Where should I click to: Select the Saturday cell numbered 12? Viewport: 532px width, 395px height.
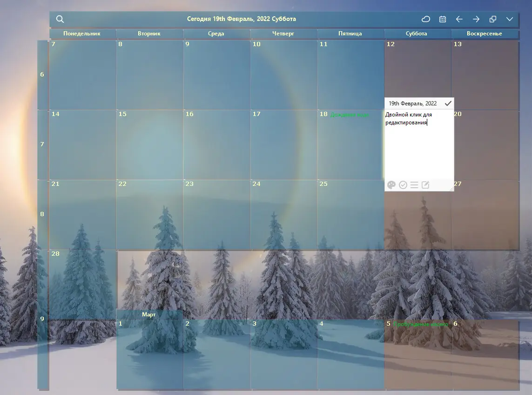(x=418, y=69)
